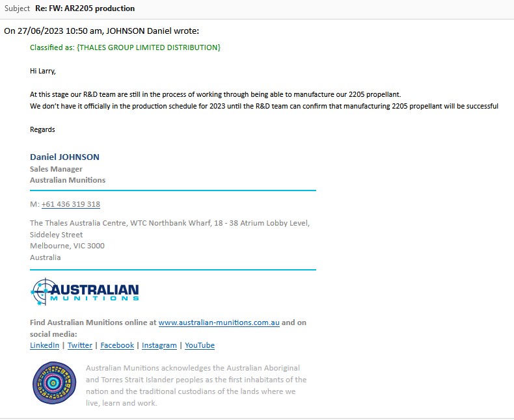Open the www.australian-munitions.com.au website link
The height and width of the screenshot is (420, 514).
point(219,322)
